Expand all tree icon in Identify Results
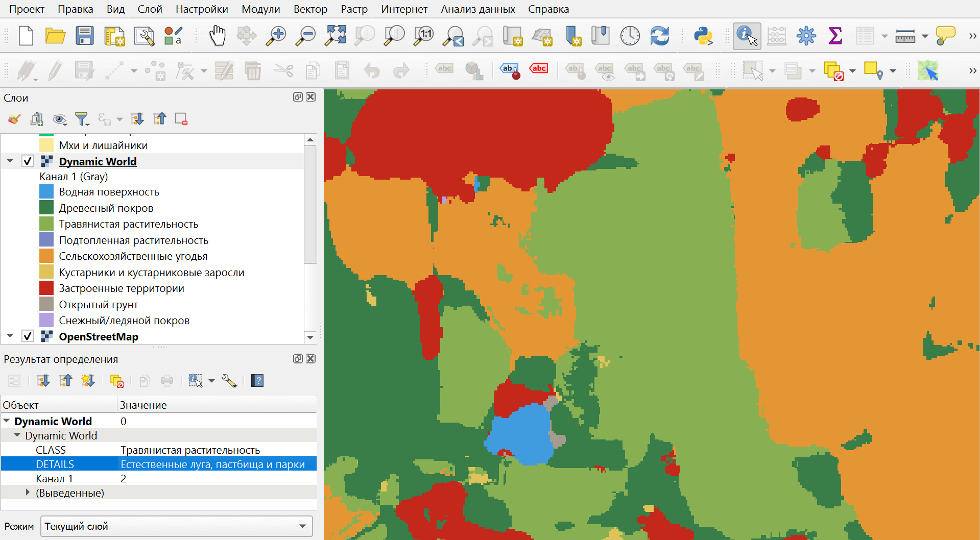The width and height of the screenshot is (980, 540). 43,381
